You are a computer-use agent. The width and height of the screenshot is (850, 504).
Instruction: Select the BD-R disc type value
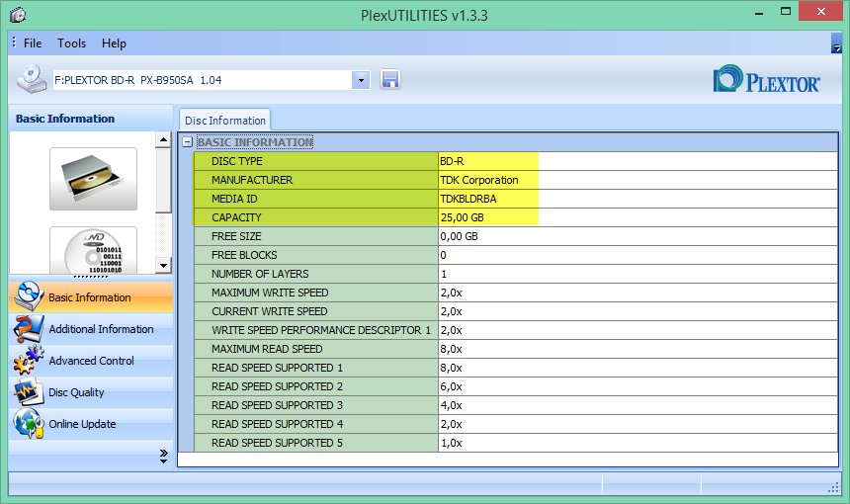[452, 161]
